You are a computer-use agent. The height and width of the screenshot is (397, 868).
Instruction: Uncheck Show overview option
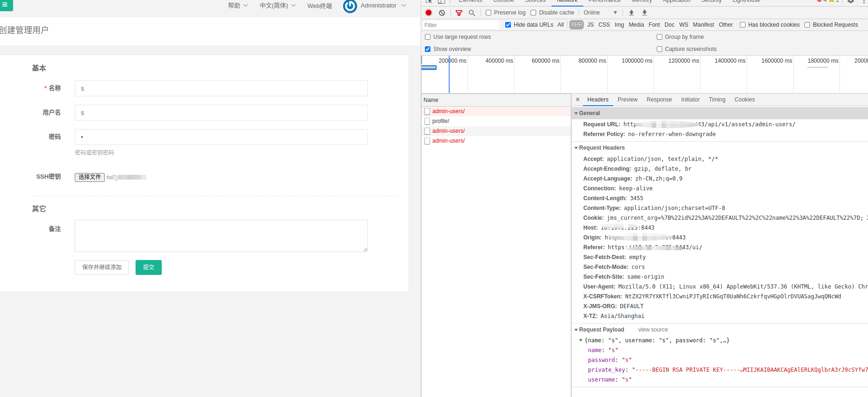tap(428, 49)
